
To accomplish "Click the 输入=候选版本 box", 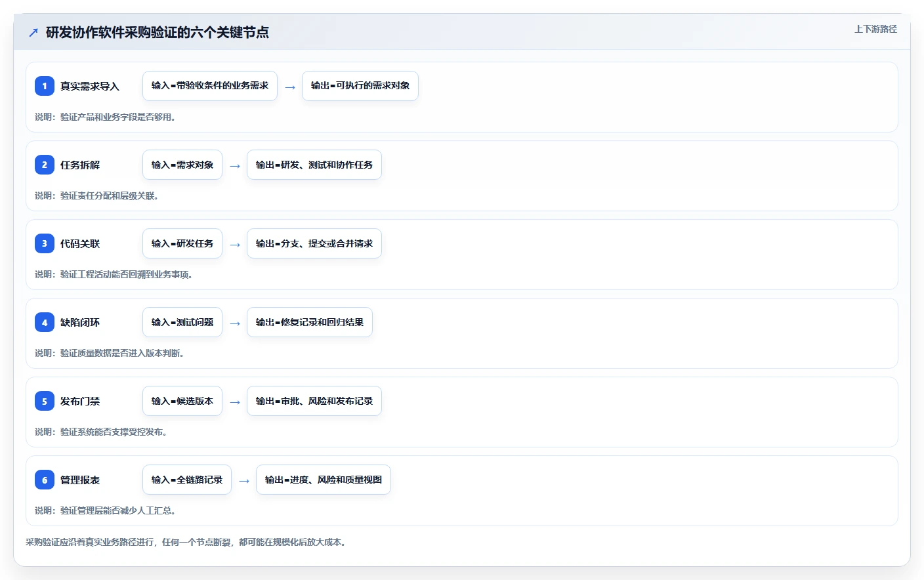I will point(182,401).
